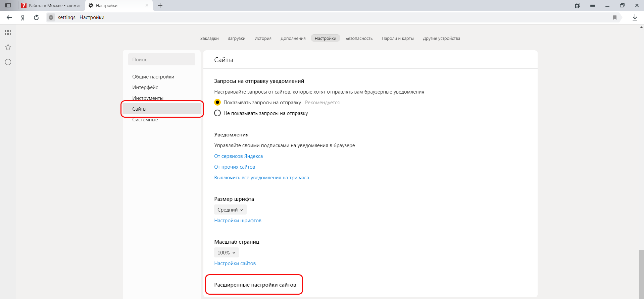Open new tab with plus icon

[160, 5]
